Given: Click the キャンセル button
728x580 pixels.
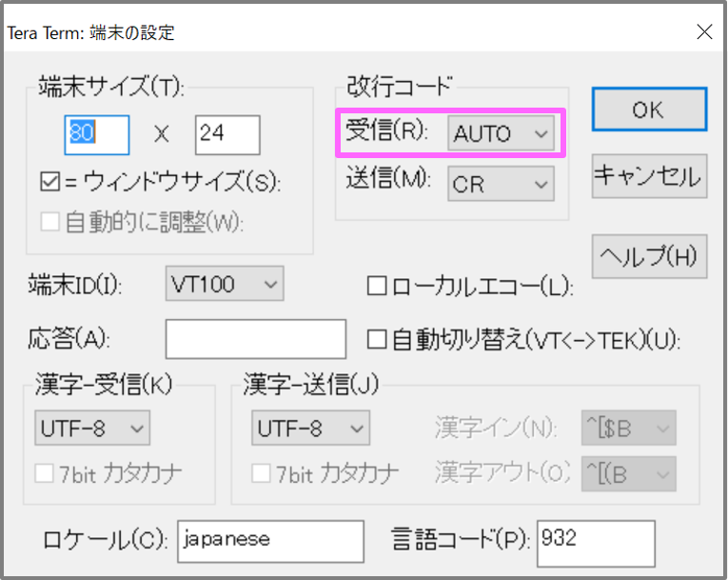Looking at the screenshot, I should [x=649, y=176].
